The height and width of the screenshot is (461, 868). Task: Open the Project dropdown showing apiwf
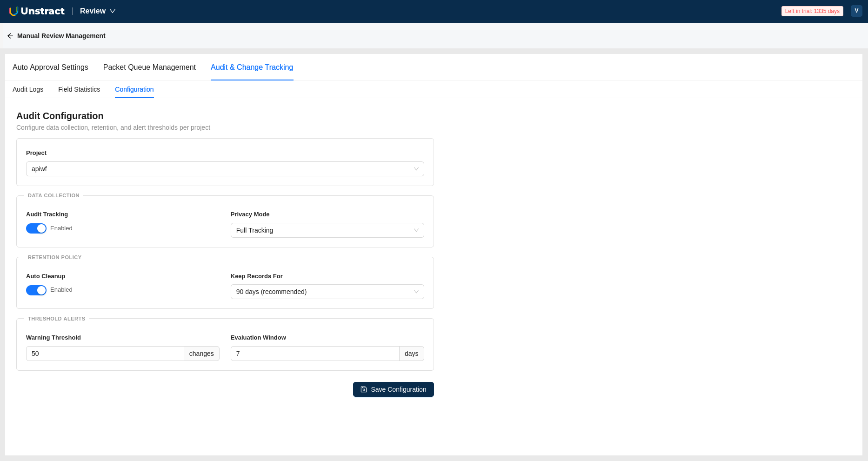(225, 169)
